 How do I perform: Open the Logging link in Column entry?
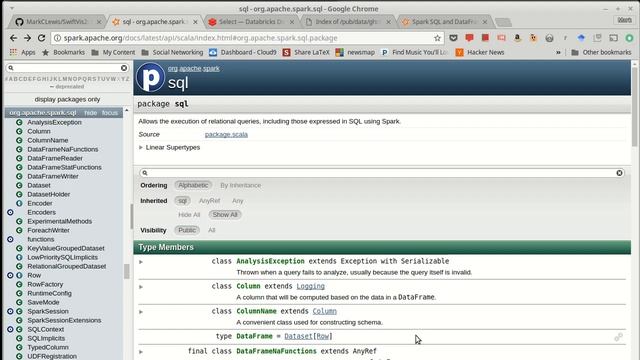tap(311, 286)
